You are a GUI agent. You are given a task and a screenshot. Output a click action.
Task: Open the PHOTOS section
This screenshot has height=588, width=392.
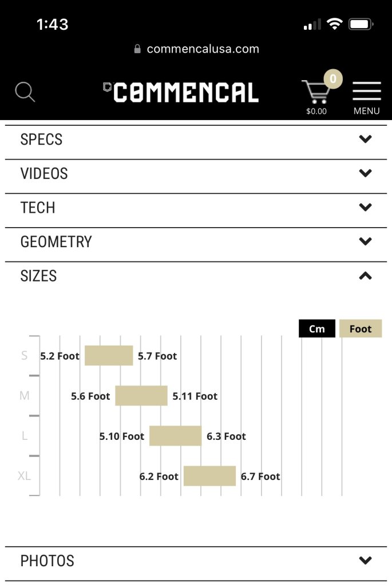pos(196,561)
